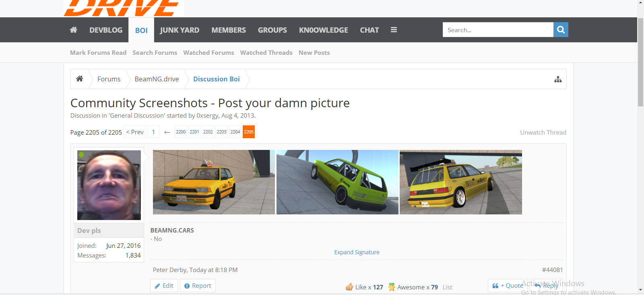Open the JUNK YARD tab
Screen dimensions: 644x295
180,30
